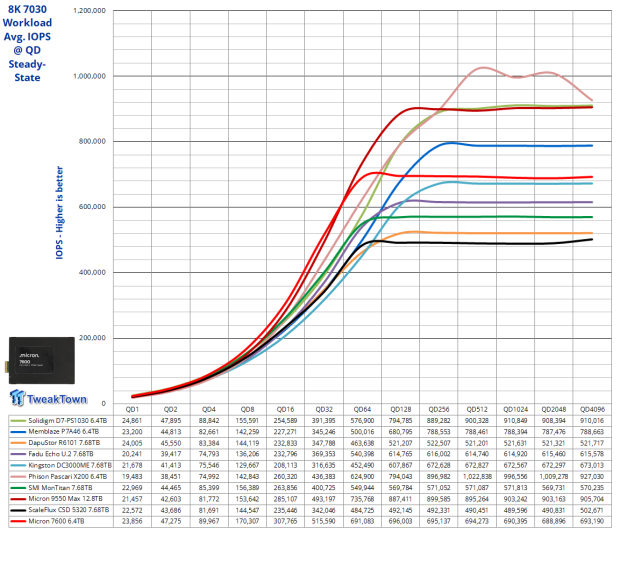The height and width of the screenshot is (568, 620).
Task: Click the SMI MonTitan QD1024 value 571,813
Action: [515, 488]
